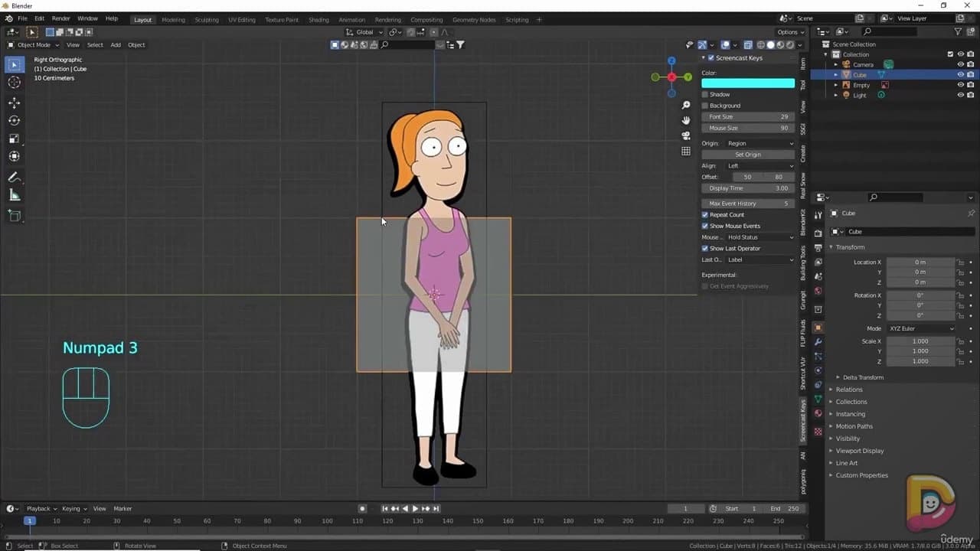The height and width of the screenshot is (551, 980).
Task: Open rotation Mode XYZ Euler dropdown
Action: click(x=921, y=328)
